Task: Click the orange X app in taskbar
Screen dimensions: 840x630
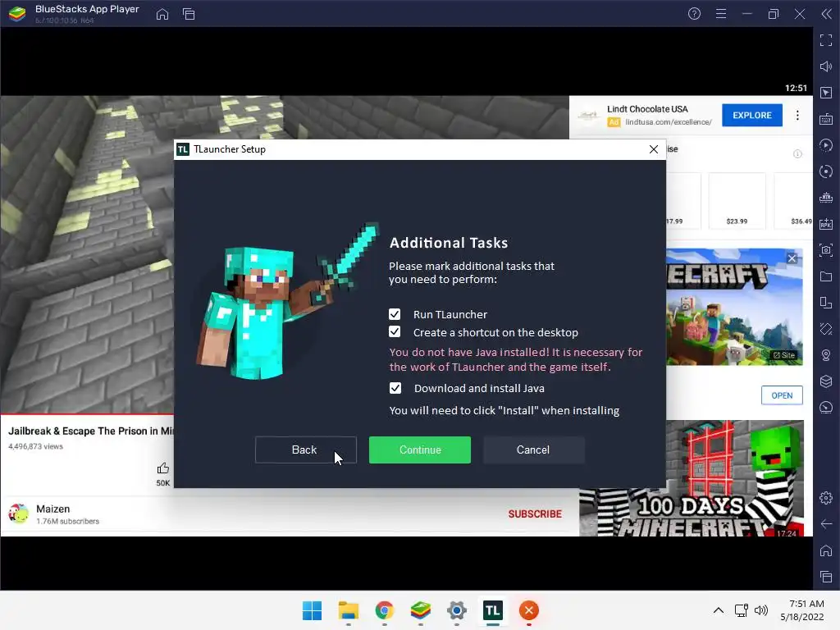Action: [529, 610]
